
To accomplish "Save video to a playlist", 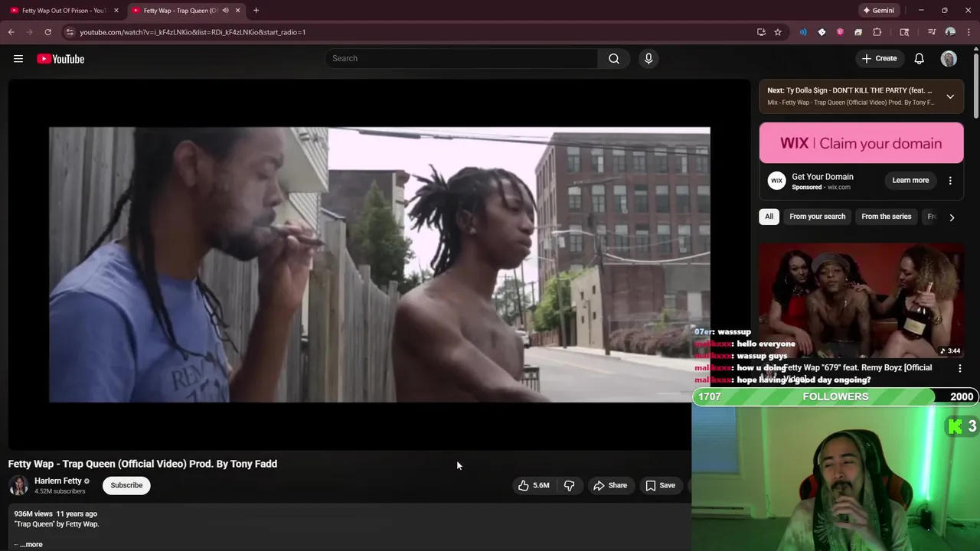I will [x=660, y=485].
